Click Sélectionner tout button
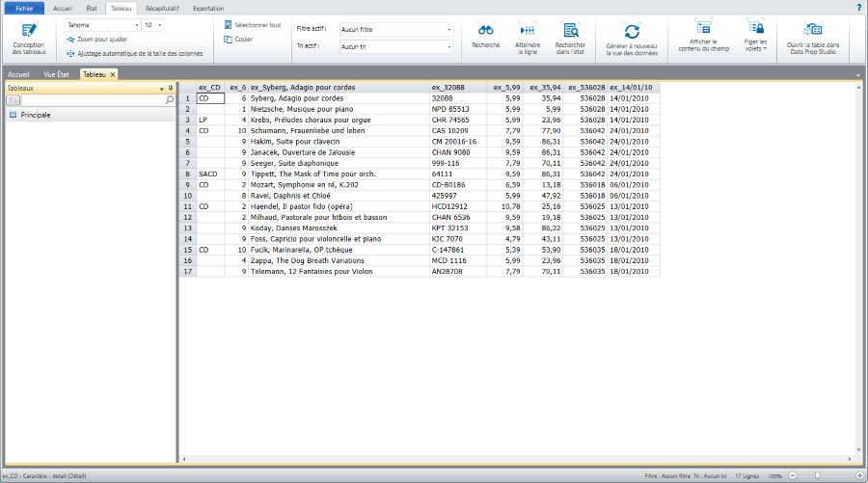Image resolution: width=868 pixels, height=483 pixels. 252,25
